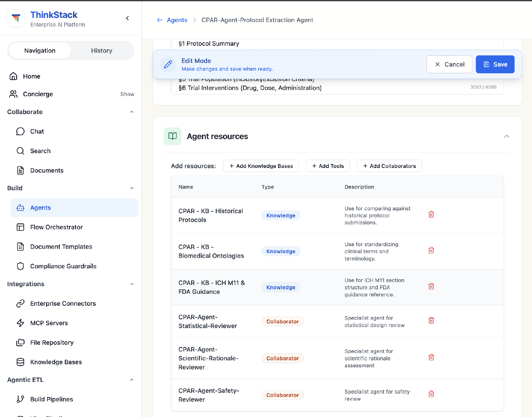Collapse the Agentic ETL section
This screenshot has height=417, width=532.
(x=132, y=380)
